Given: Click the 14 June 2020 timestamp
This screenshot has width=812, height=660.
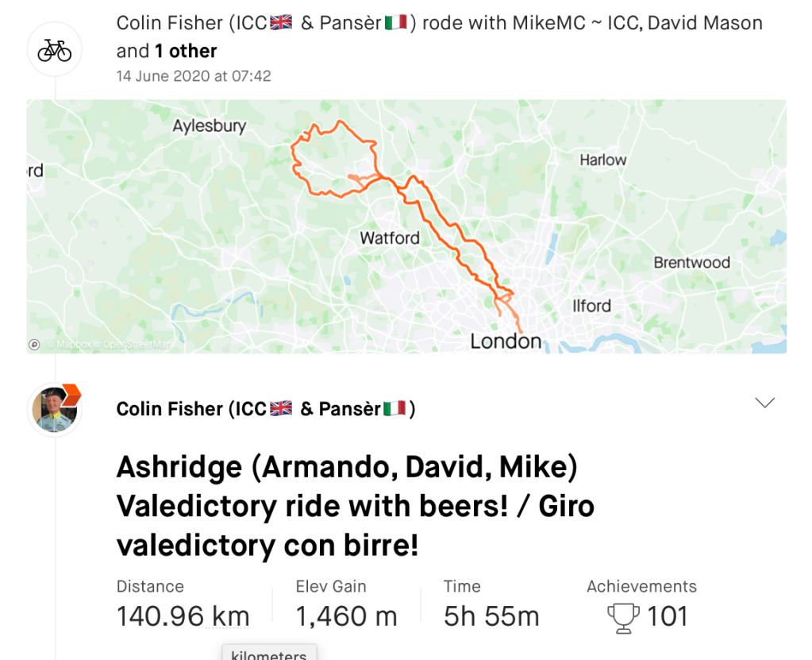Looking at the screenshot, I should click(x=194, y=76).
